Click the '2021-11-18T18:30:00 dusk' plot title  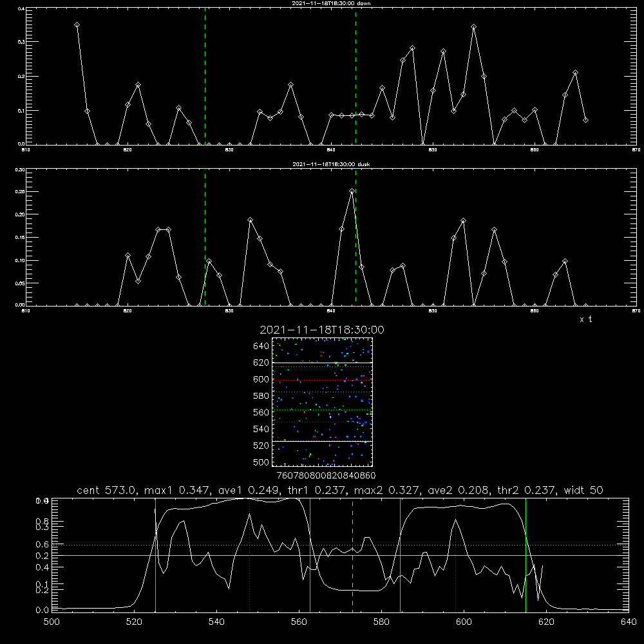(x=331, y=164)
